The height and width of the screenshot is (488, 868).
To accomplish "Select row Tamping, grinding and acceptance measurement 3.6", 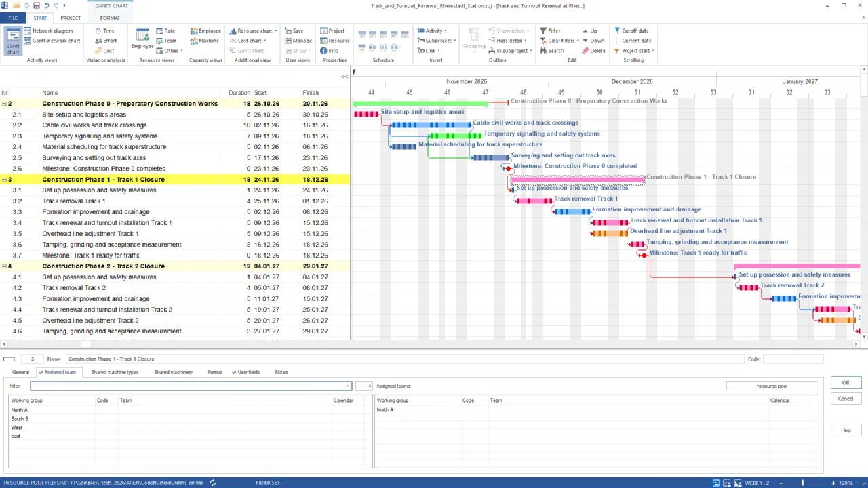I will pos(175,245).
